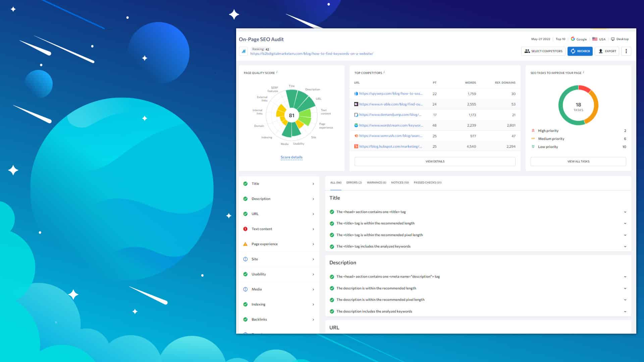This screenshot has height=362, width=644.
Task: Open the wordstream.com competitor link
Action: 391,125
